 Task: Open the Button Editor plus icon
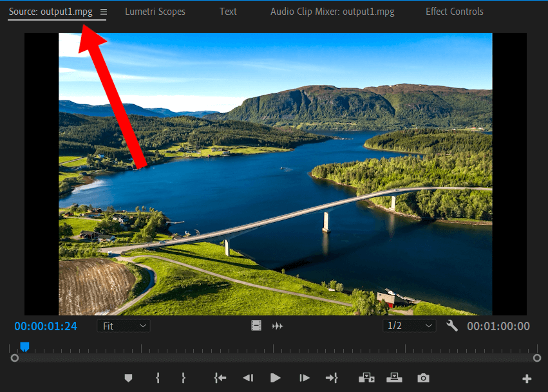[527, 378]
